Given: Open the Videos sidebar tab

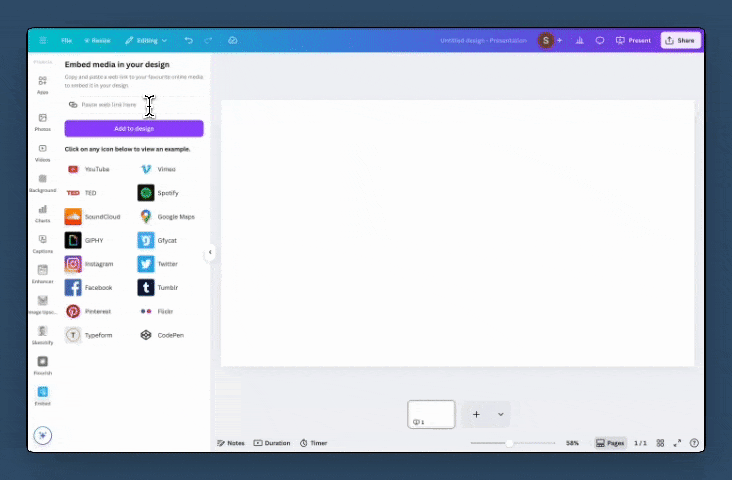Looking at the screenshot, I should point(42,153).
